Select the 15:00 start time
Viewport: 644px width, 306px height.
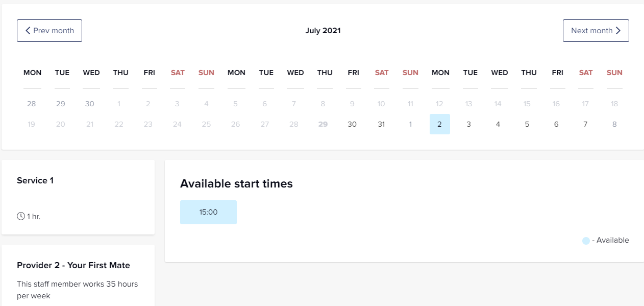208,212
